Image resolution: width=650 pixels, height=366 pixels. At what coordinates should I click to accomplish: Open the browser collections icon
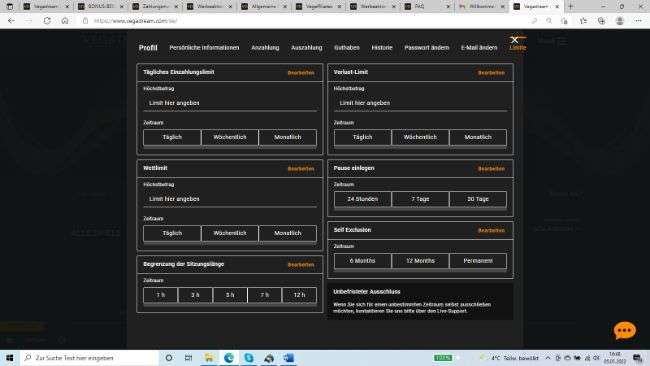(601, 21)
